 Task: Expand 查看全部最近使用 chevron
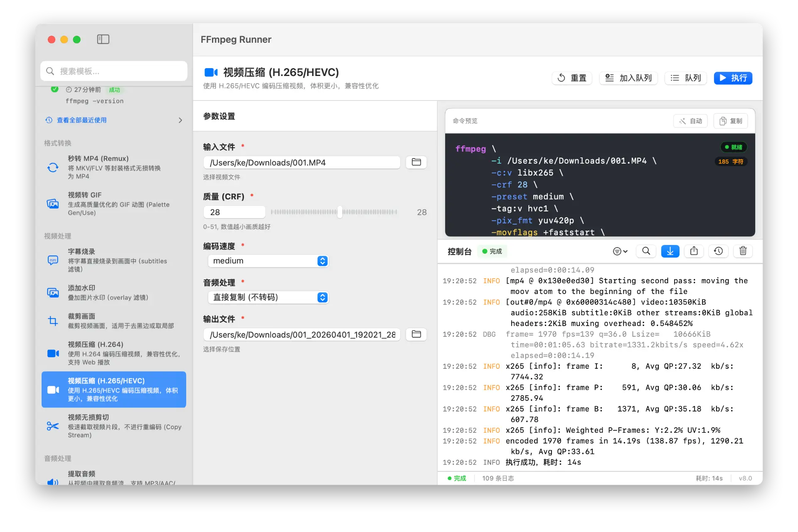[180, 120]
